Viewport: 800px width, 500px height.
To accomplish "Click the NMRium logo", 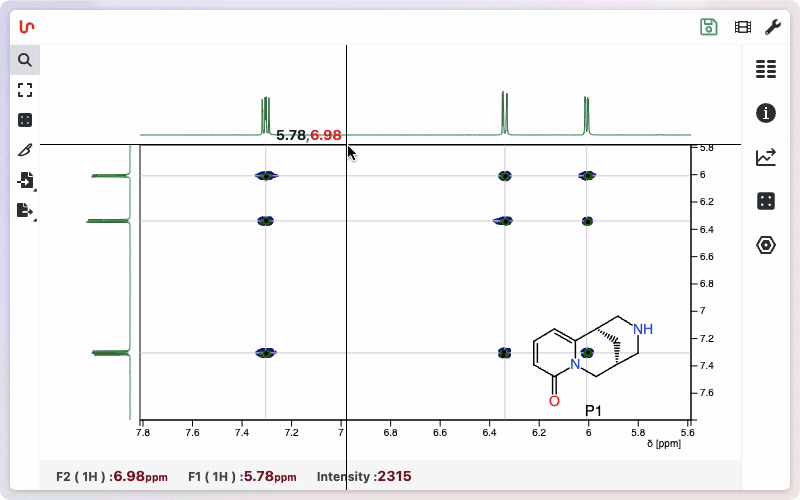I will click(27, 27).
